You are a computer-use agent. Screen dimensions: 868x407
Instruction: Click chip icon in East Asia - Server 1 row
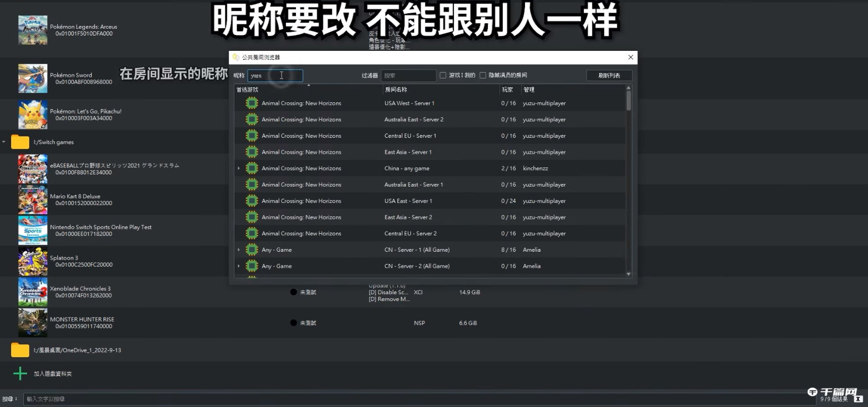[252, 152]
